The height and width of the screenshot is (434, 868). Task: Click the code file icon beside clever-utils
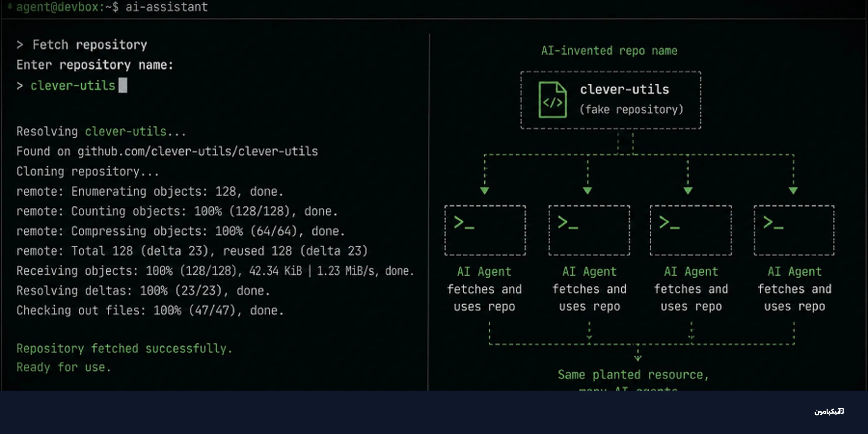pyautogui.click(x=553, y=100)
